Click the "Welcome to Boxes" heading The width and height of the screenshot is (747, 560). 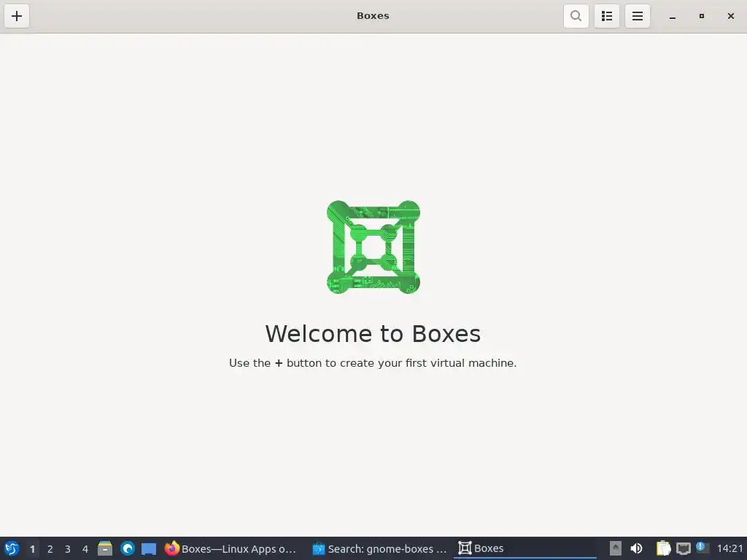(x=373, y=333)
